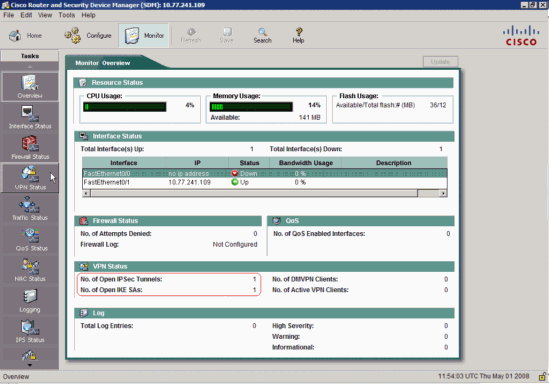Select the VPN Status task icon

pyautogui.click(x=30, y=178)
